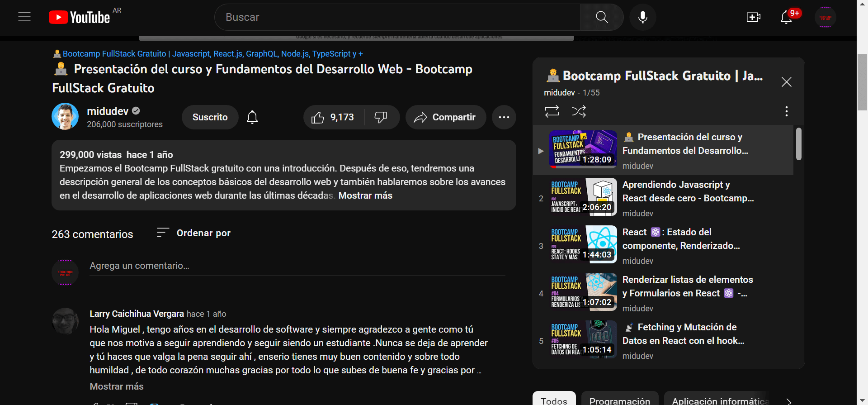Viewport: 868px width, 405px height.
Task: Start voice search with microphone
Action: click(x=642, y=17)
